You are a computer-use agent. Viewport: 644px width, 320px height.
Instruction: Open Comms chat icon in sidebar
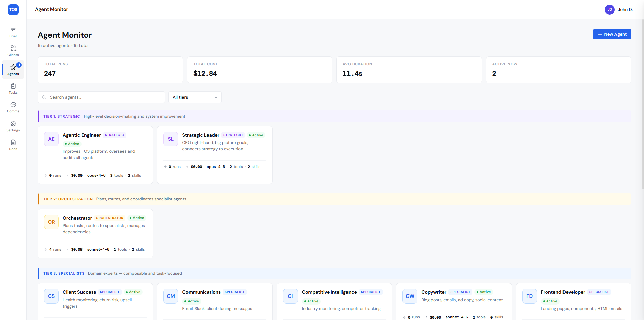13,105
